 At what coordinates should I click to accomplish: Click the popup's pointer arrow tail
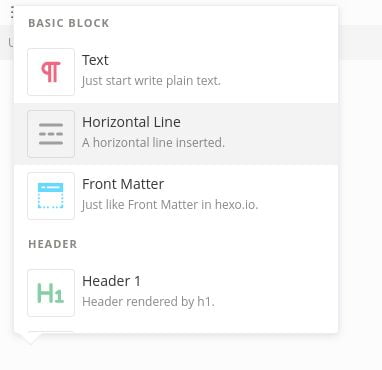point(31,338)
